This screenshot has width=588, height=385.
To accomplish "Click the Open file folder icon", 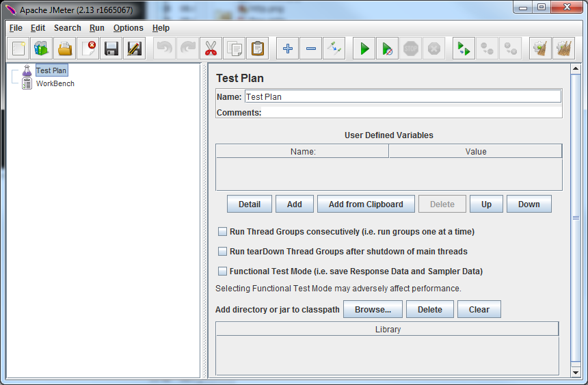I will 65,49.
